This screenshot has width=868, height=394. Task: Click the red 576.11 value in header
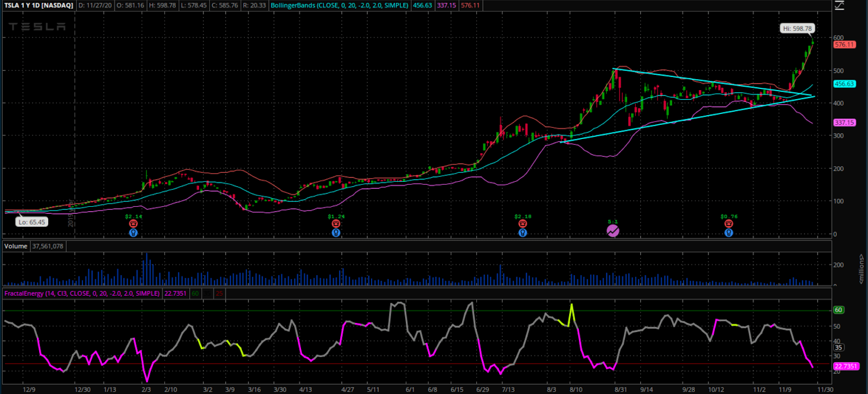point(470,5)
